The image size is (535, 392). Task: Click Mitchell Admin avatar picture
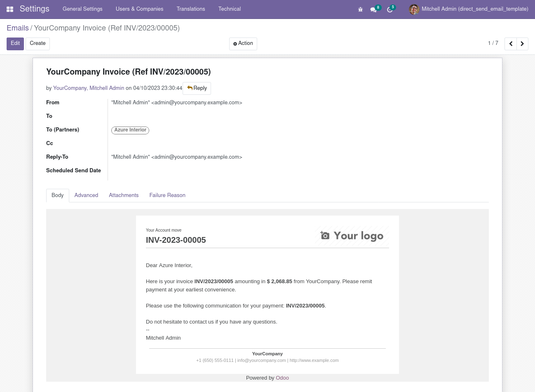point(414,9)
